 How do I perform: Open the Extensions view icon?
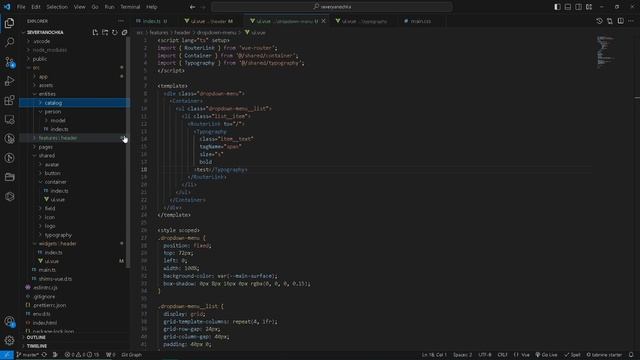[x=9, y=100]
